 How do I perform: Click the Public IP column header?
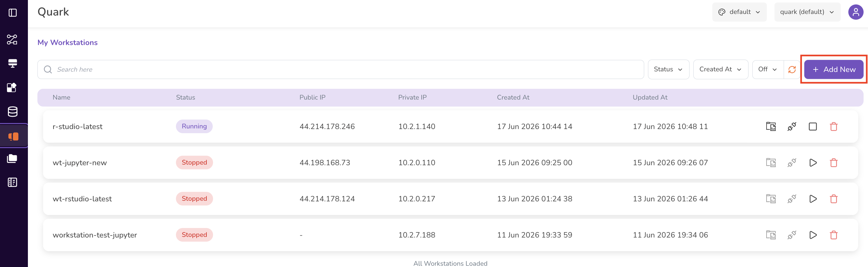point(312,97)
